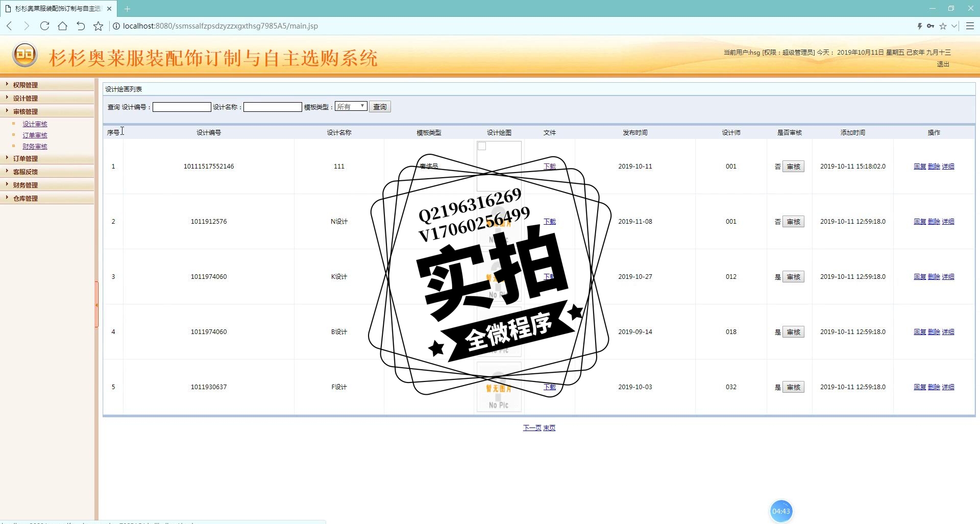Image resolution: width=980 pixels, height=524 pixels.
Task: Click 详细 for design 111 row
Action: (x=948, y=166)
